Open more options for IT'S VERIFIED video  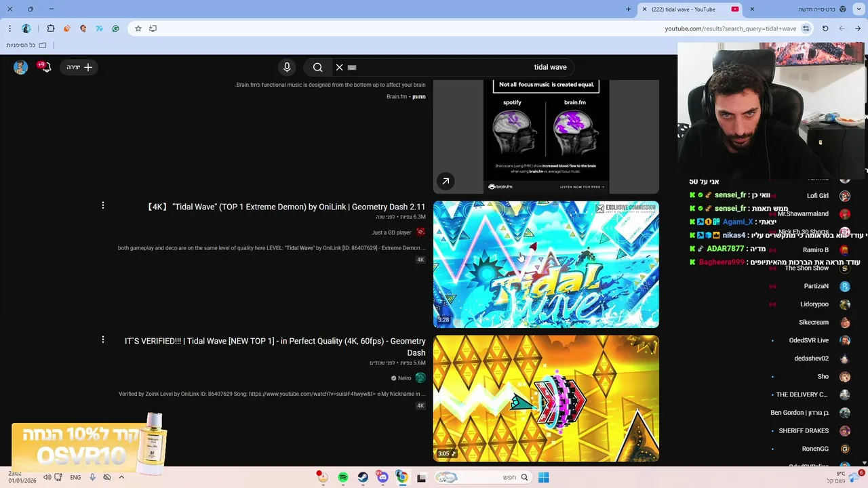tap(103, 340)
